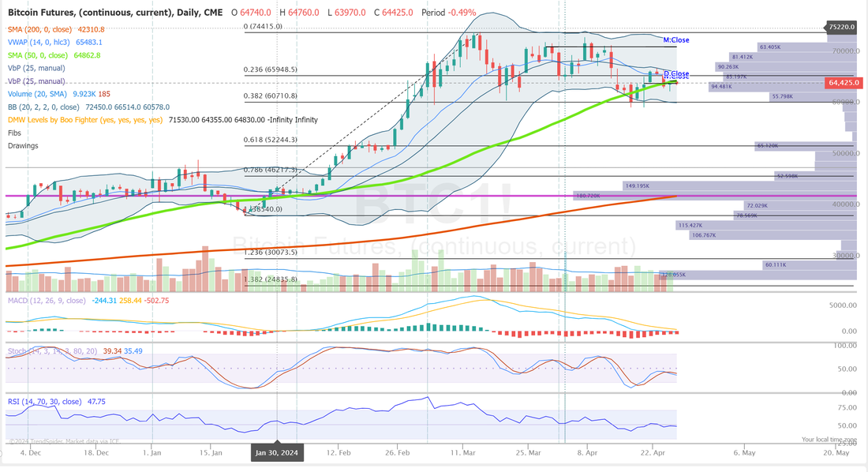Click the Volume (20, SMA) indicator label

[37, 94]
